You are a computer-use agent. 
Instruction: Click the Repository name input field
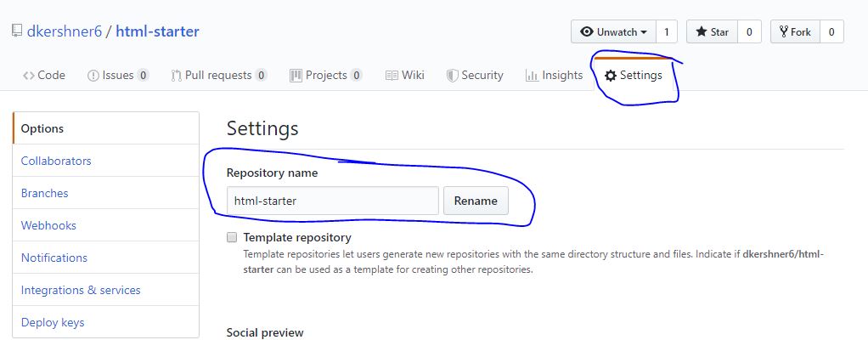[332, 201]
